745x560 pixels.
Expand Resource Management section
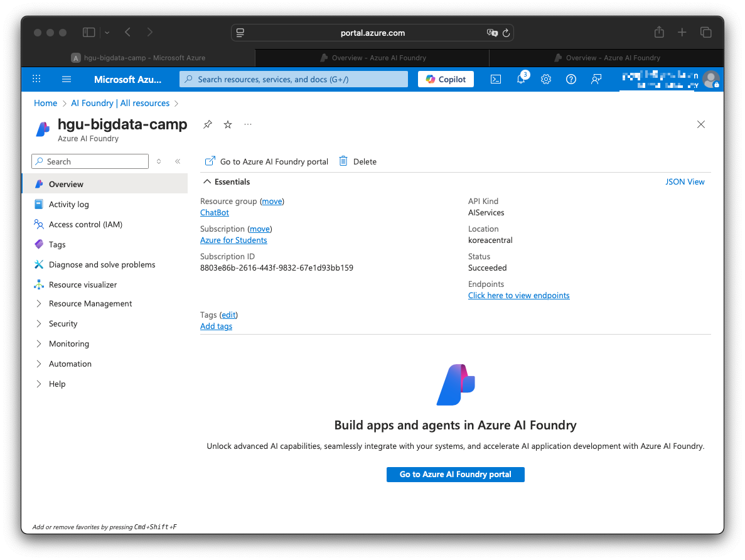tap(39, 303)
